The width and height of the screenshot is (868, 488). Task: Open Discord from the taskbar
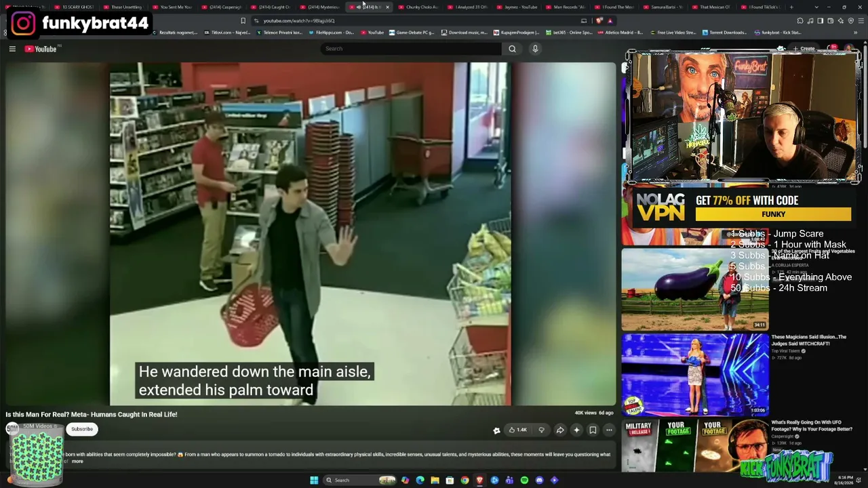coord(539,481)
